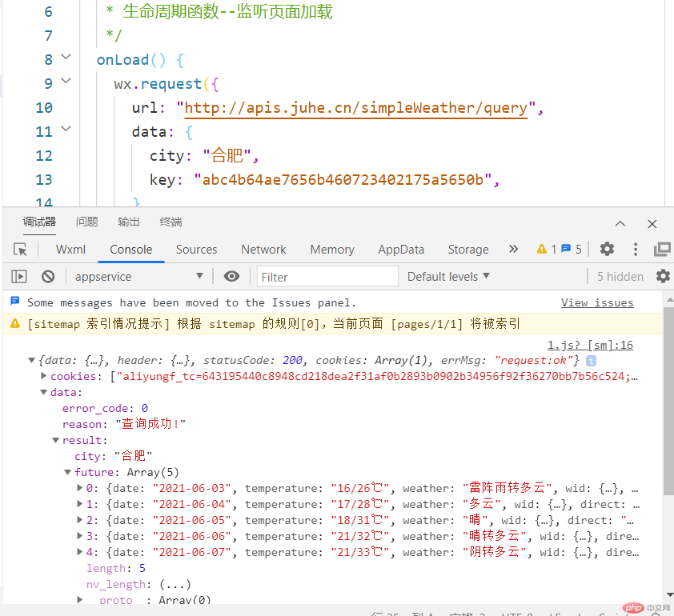Click the city: "合肥" result property
Viewport: 674px width, 616px height.
click(114, 456)
